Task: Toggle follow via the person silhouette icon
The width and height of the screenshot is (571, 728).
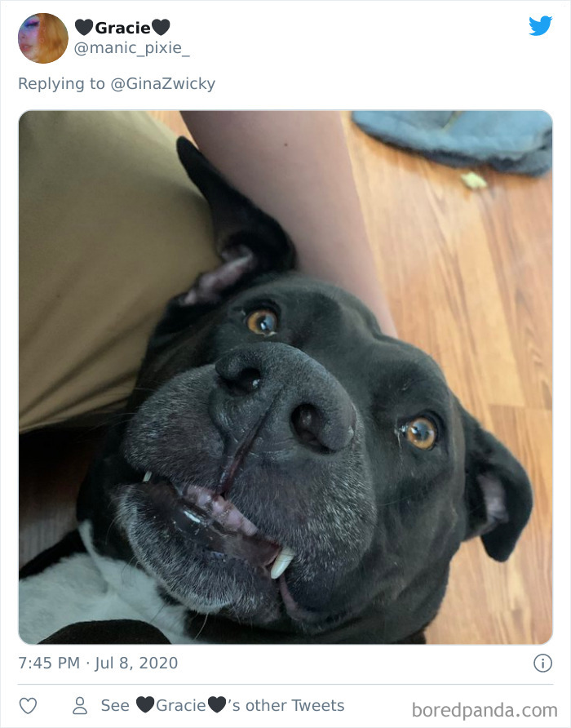Action: pyautogui.click(x=79, y=705)
